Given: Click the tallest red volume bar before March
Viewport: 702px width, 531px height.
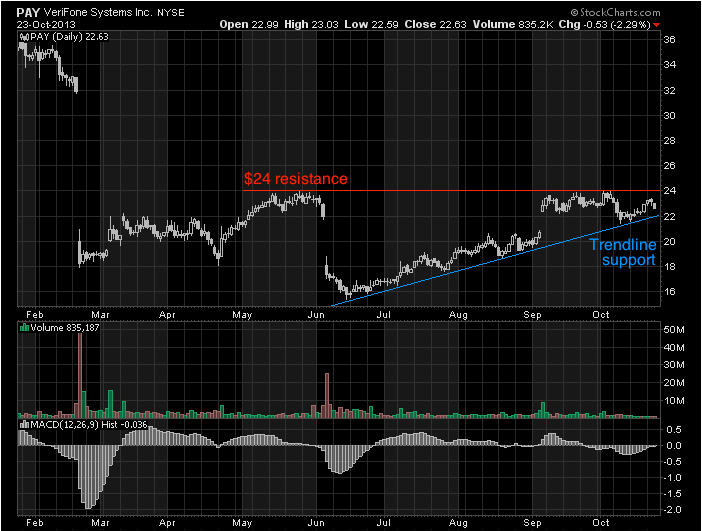Looking at the screenshot, I should pos(80,375).
